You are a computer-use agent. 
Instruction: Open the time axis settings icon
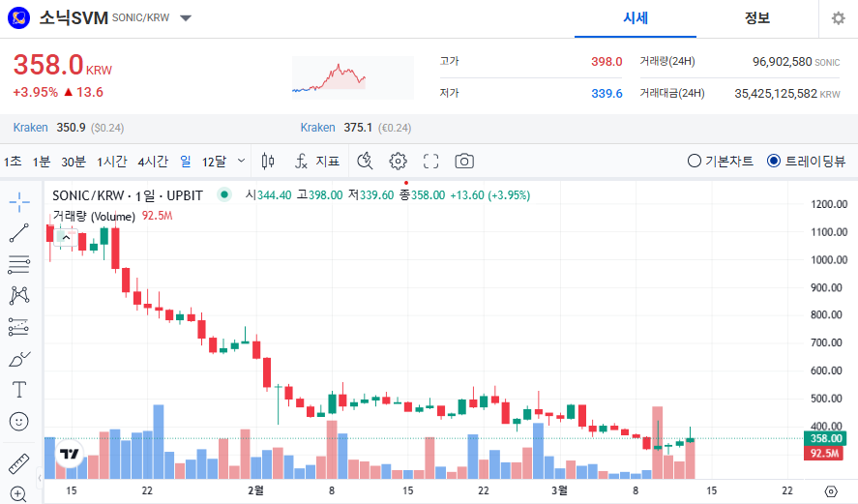click(x=831, y=490)
